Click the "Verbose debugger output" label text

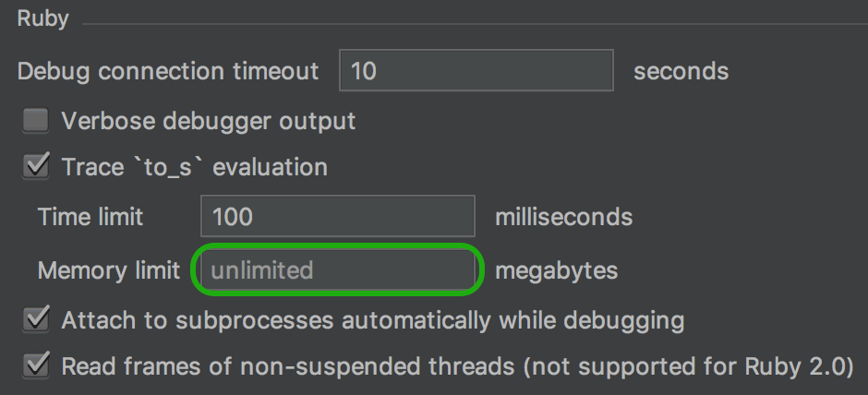click(x=208, y=121)
